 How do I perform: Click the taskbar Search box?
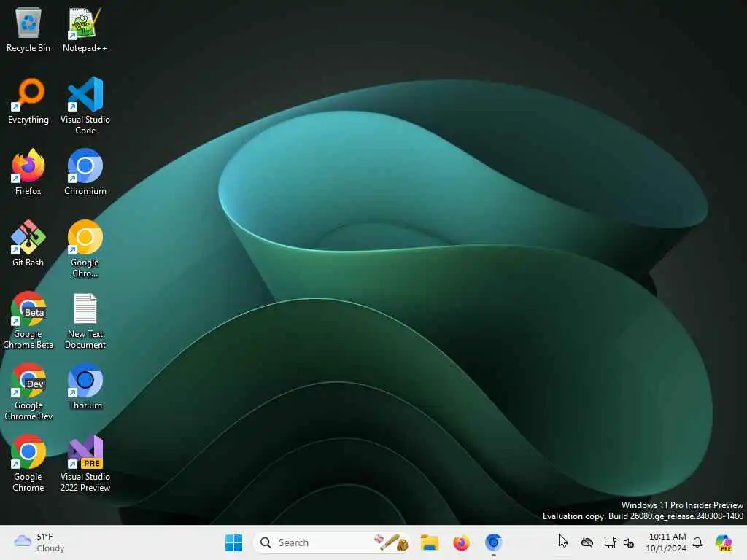[x=332, y=542]
